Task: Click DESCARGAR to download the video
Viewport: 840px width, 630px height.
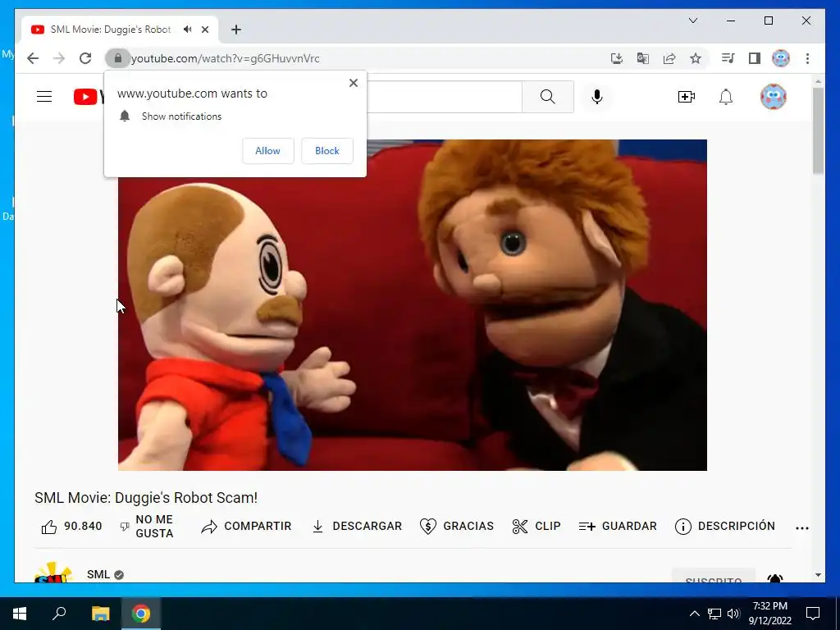Action: [x=357, y=527]
